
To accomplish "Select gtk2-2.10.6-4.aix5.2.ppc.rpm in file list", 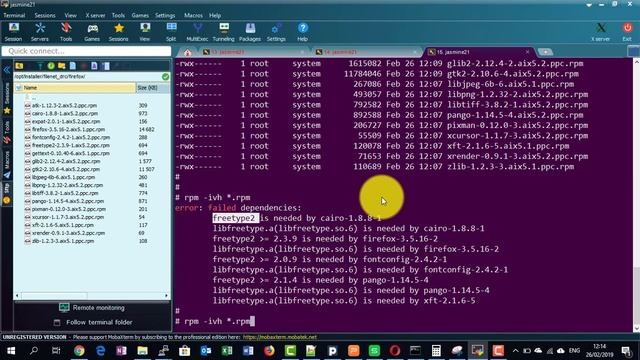I will click(x=66, y=169).
